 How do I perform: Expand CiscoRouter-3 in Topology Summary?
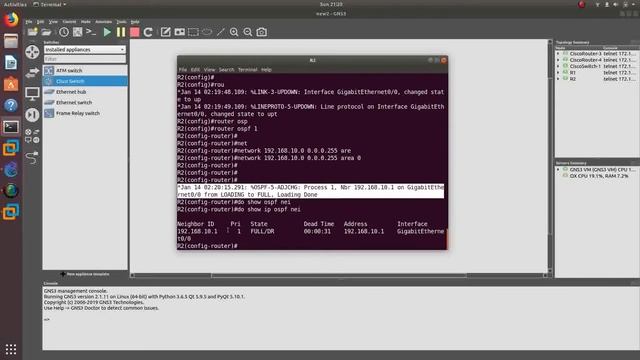(x=558, y=53)
